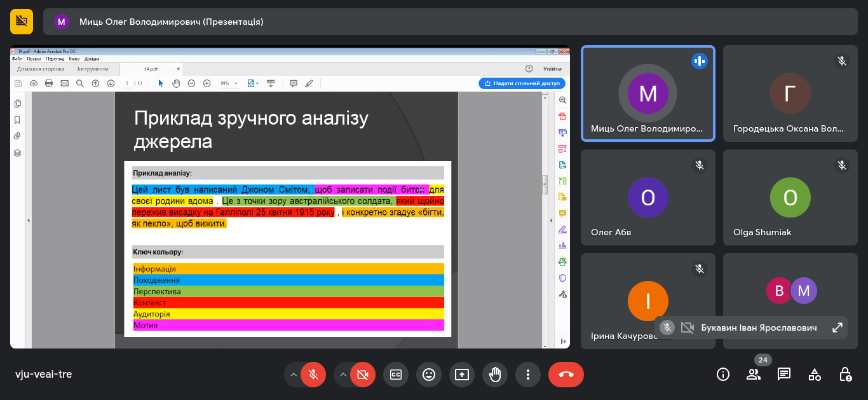Open host controls lock icon
Screen dimensions: 868x400
click(845, 375)
